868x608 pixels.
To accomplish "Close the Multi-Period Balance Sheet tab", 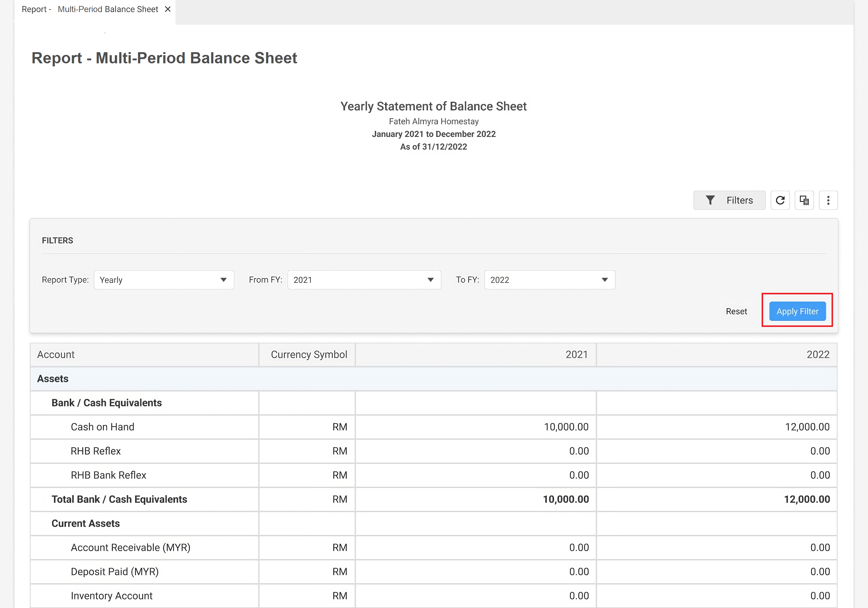I will [168, 9].
